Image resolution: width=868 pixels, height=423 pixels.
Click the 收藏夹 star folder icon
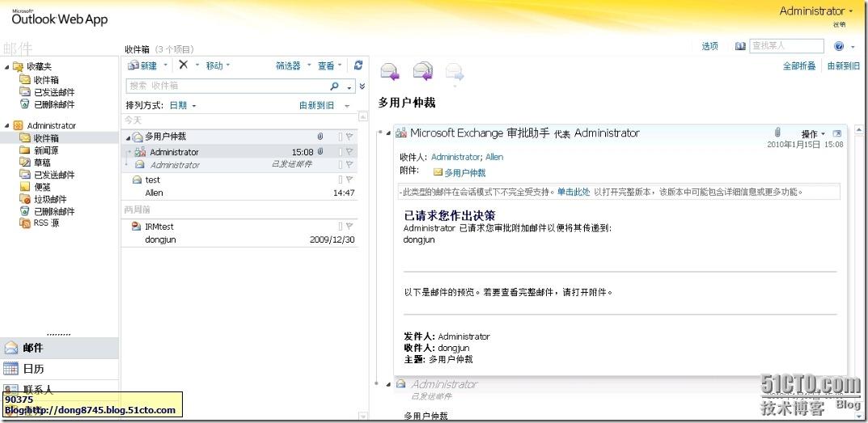click(19, 66)
